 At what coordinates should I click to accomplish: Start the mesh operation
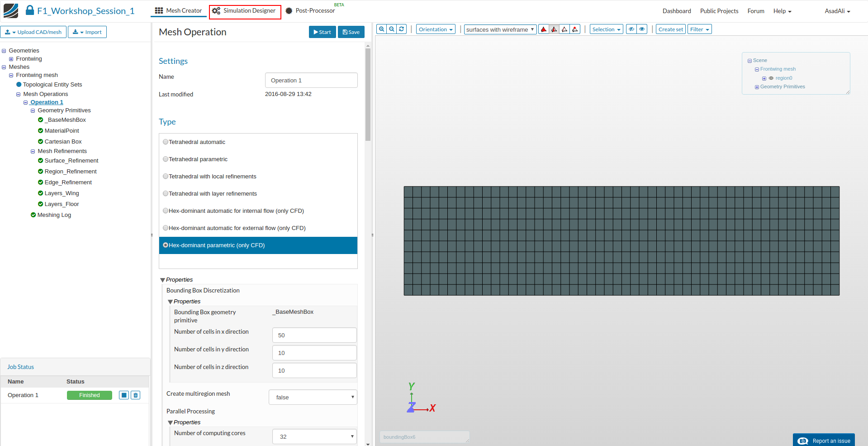(322, 32)
